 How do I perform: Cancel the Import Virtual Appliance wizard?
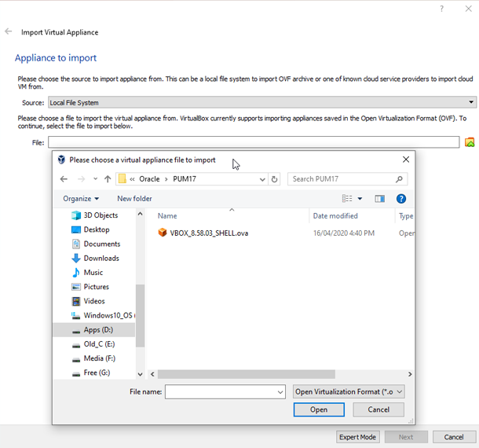coord(454,437)
